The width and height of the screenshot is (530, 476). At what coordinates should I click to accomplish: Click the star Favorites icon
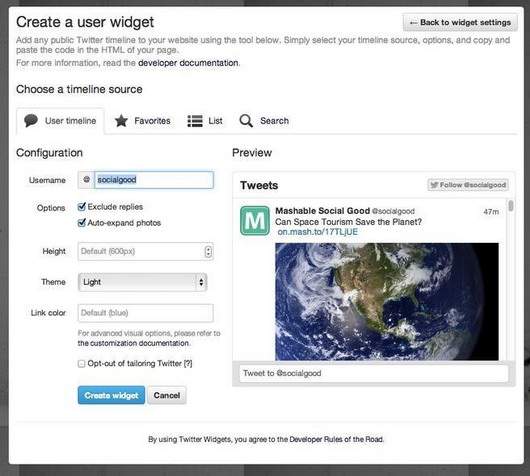click(121, 121)
